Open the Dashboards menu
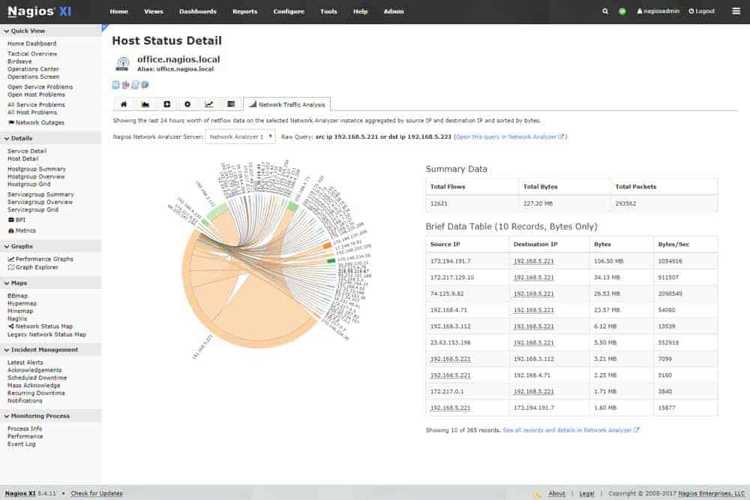 pyautogui.click(x=198, y=11)
